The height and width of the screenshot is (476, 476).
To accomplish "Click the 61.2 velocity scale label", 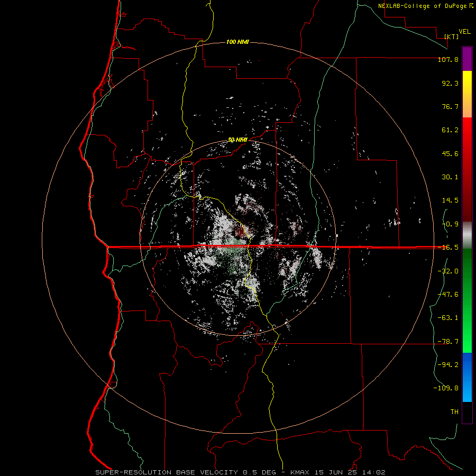I will [450, 130].
